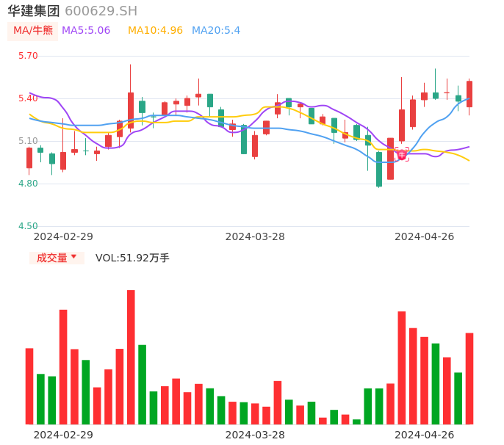Click the 5.40 price axis label
The width and height of the screenshot is (504, 445).
click(x=27, y=98)
